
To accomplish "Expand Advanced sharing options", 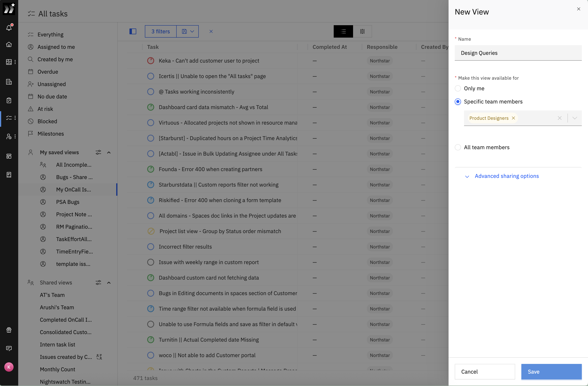I will pos(506,176).
